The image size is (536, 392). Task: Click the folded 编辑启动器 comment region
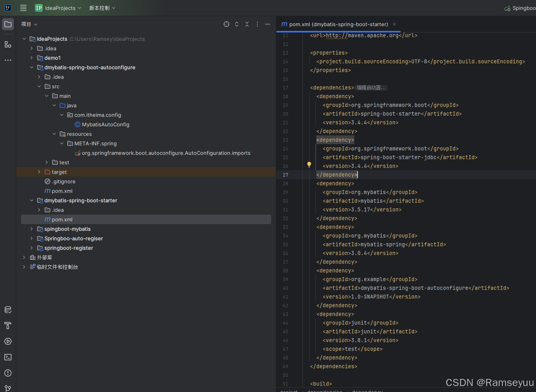click(371, 88)
